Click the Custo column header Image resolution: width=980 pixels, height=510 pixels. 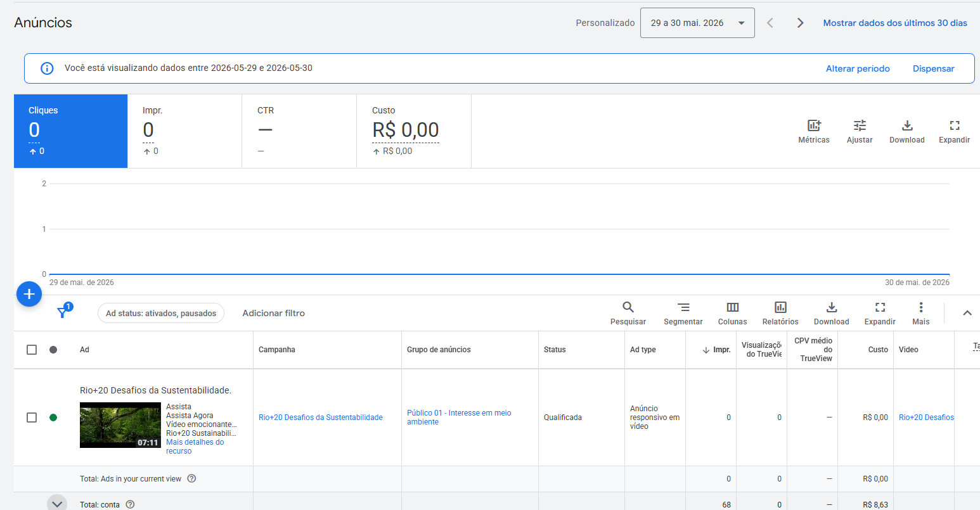tap(878, 350)
